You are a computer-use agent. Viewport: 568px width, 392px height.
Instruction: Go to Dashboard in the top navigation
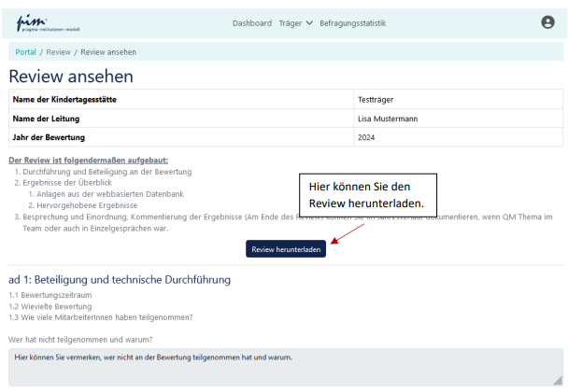251,23
